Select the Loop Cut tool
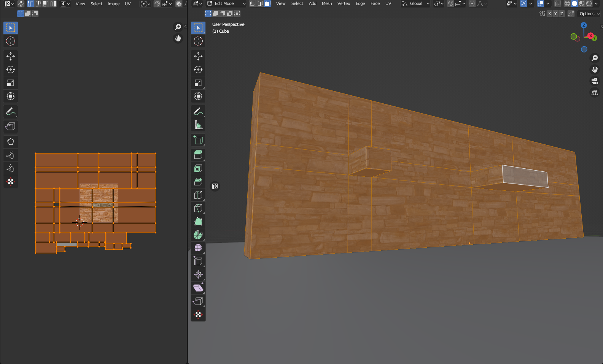This screenshot has height=364, width=603. click(x=198, y=195)
